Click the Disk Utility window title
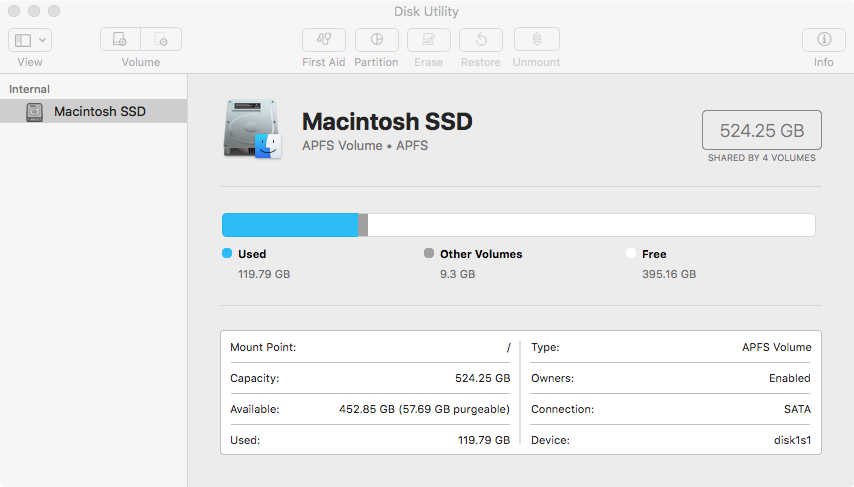Image resolution: width=854 pixels, height=487 pixels. [426, 11]
